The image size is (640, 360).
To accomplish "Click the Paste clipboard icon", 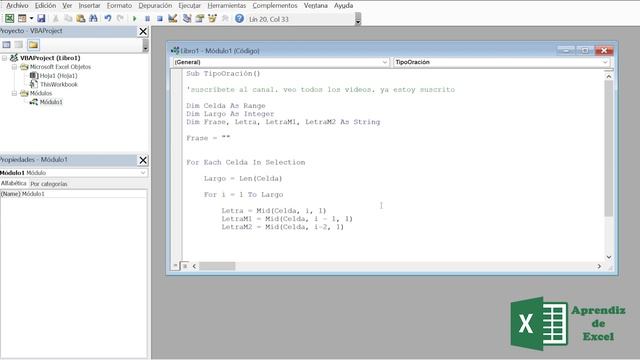I will point(81,18).
